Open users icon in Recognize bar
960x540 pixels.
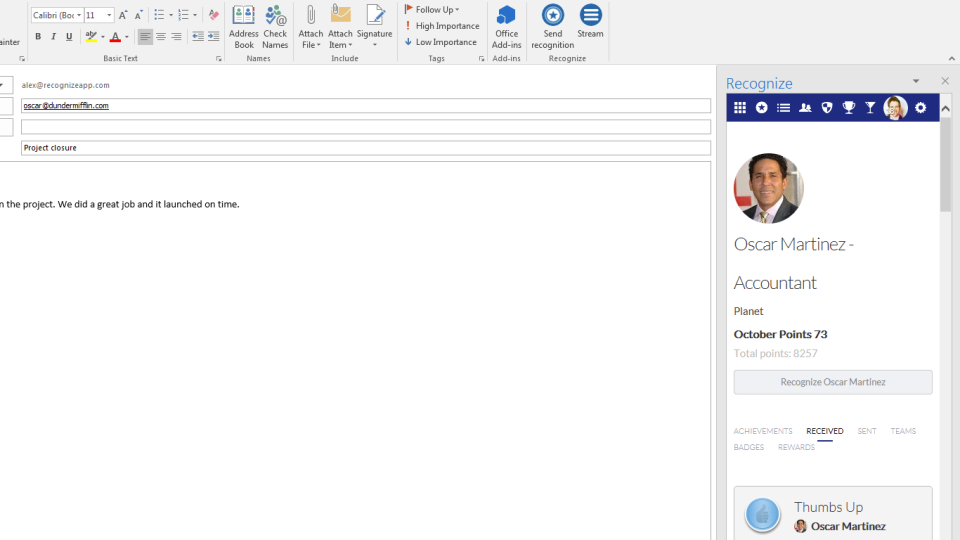point(805,108)
